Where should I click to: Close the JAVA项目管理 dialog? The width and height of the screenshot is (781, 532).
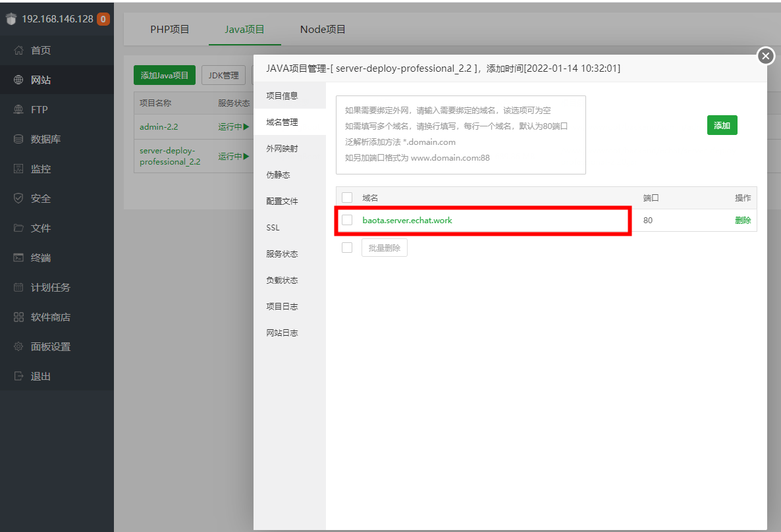tap(765, 57)
